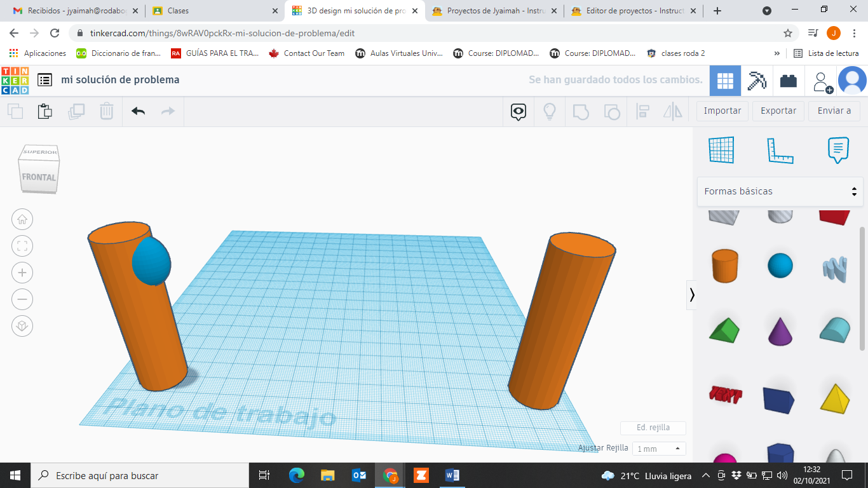
Task: Click the Delete trash can icon
Action: click(107, 111)
